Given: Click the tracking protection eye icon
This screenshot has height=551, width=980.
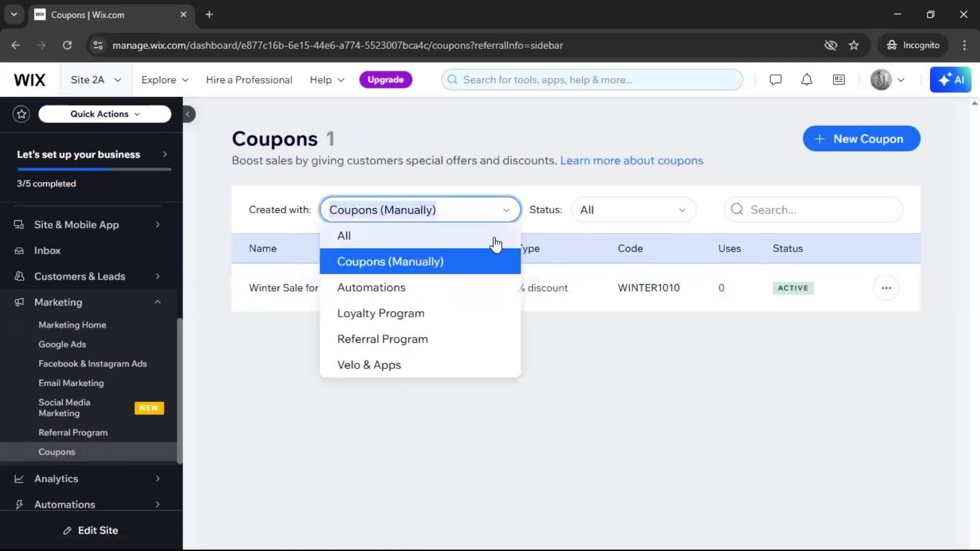Looking at the screenshot, I should coord(830,45).
